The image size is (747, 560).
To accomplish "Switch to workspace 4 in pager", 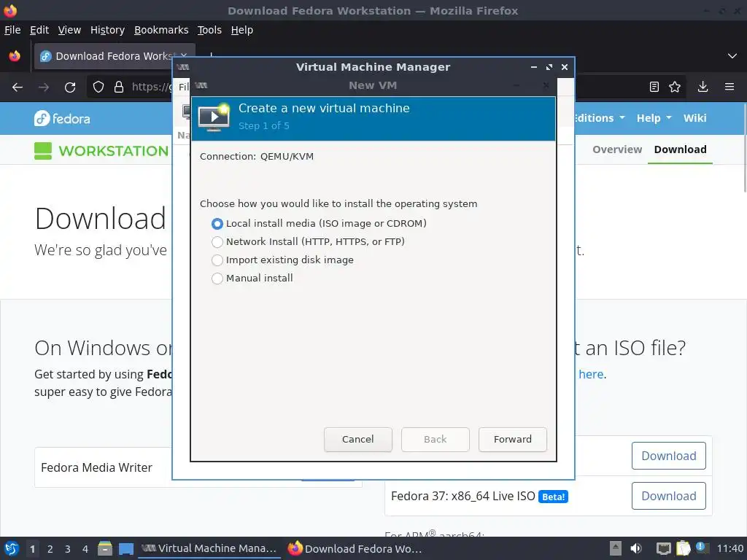I will pos(85,549).
